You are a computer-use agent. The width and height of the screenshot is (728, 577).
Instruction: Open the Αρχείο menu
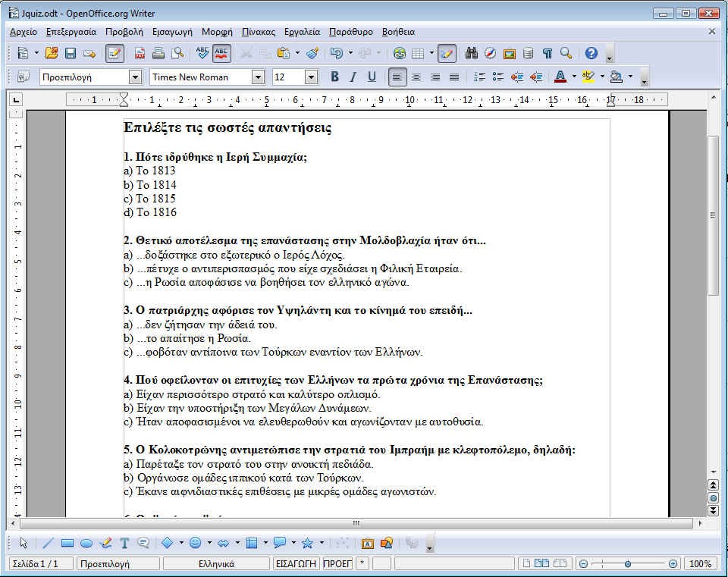click(x=24, y=32)
